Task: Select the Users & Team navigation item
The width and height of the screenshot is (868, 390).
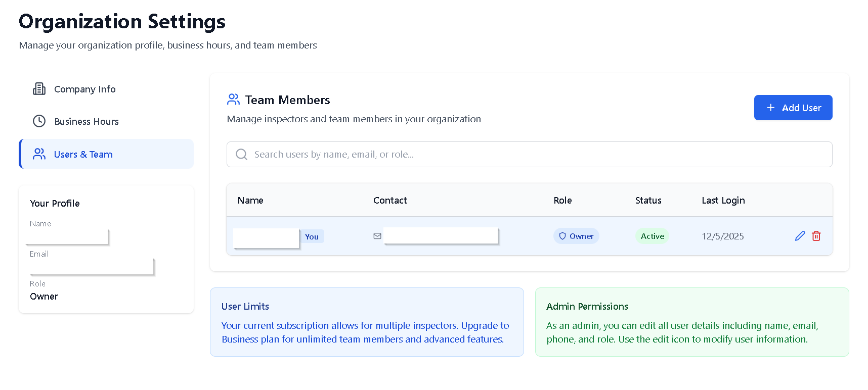Action: pyautogui.click(x=83, y=154)
